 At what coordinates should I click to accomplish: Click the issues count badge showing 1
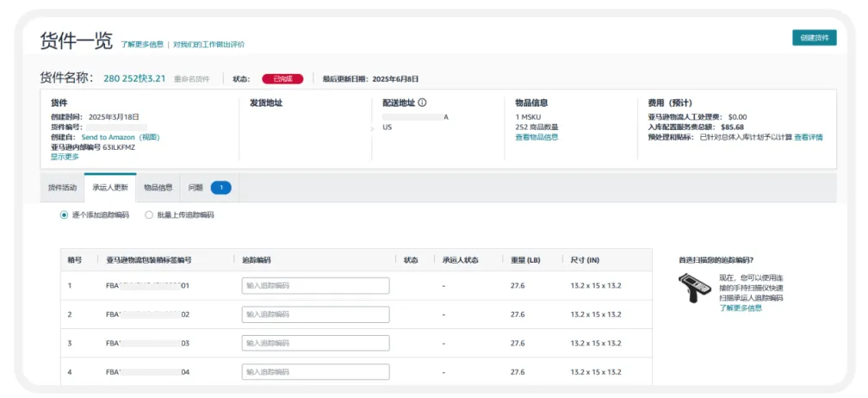220,187
